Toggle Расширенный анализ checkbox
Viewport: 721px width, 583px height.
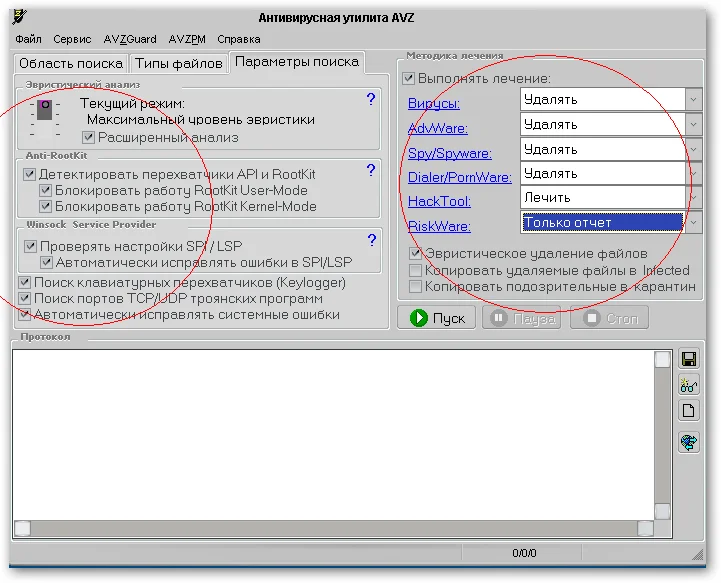pyautogui.click(x=88, y=137)
